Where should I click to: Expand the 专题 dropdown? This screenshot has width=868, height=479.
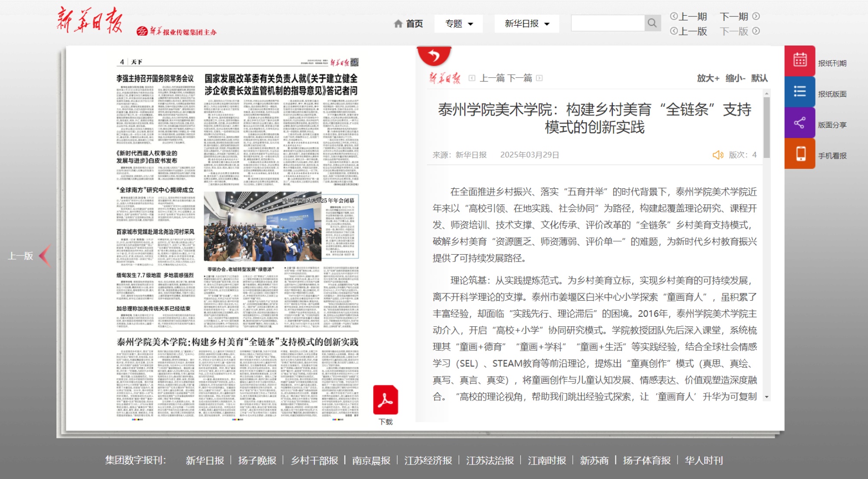(x=458, y=24)
